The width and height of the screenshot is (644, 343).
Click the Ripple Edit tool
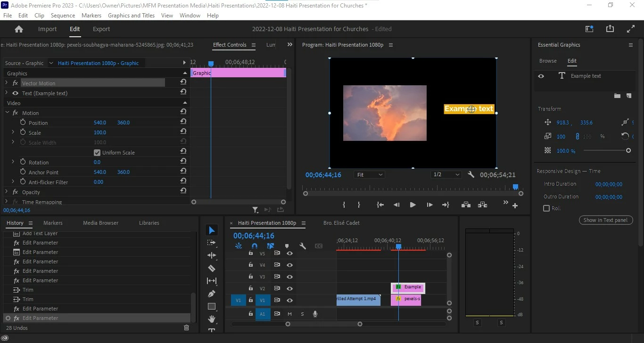click(212, 255)
